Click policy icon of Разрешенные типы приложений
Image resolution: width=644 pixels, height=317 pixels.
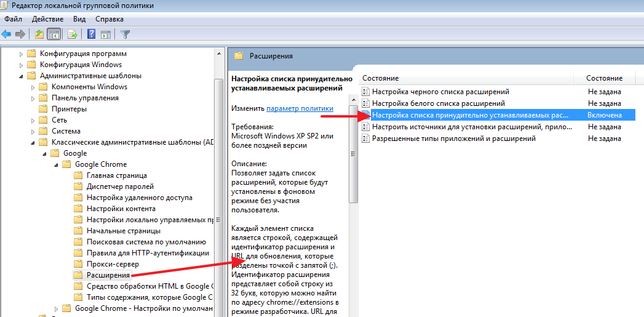(x=365, y=138)
